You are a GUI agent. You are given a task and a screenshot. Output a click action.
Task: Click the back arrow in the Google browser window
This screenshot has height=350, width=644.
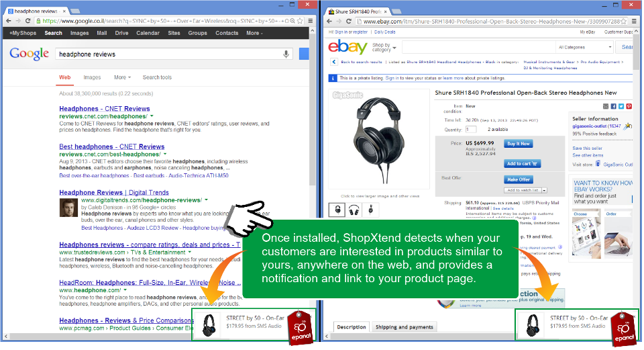tap(9, 21)
